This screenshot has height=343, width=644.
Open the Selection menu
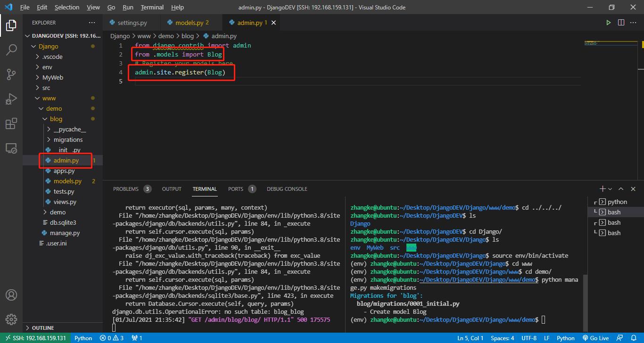(x=67, y=8)
